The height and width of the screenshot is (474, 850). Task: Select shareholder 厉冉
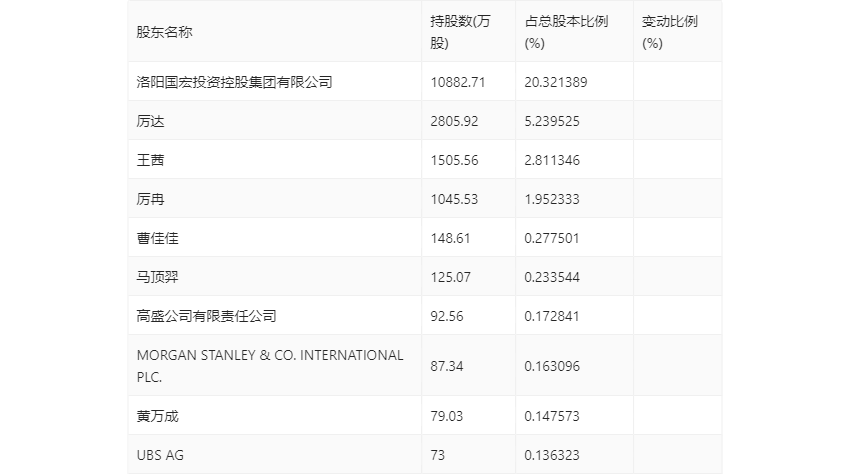pos(150,199)
